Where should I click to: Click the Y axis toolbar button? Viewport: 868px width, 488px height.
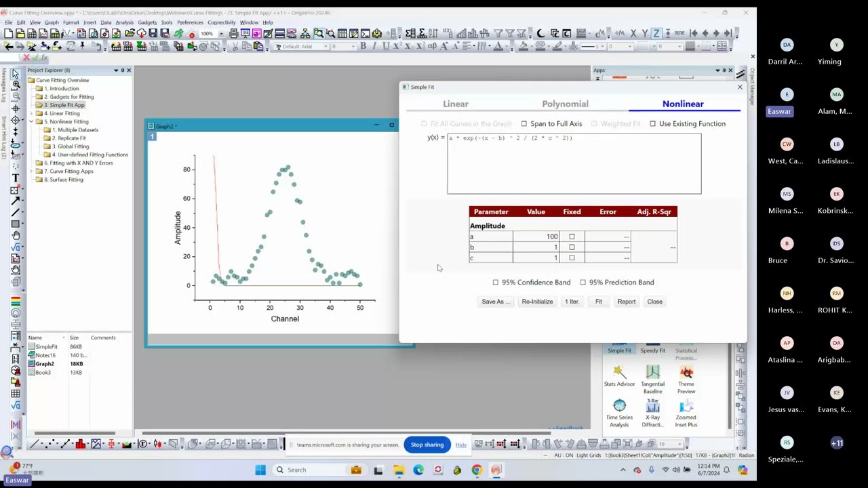pyautogui.click(x=645, y=33)
